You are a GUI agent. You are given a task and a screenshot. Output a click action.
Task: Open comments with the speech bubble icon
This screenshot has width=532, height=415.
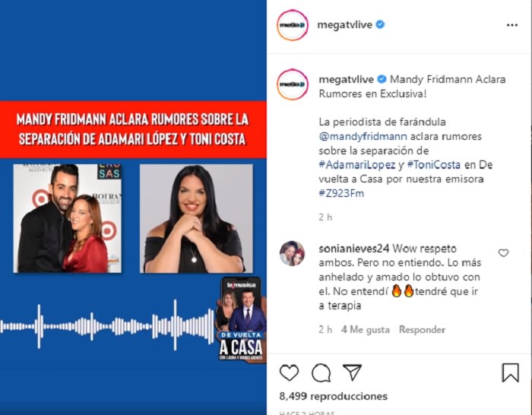[321, 372]
